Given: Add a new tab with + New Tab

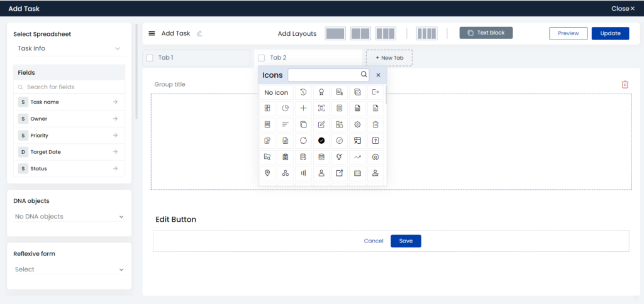Looking at the screenshot, I should coord(389,58).
